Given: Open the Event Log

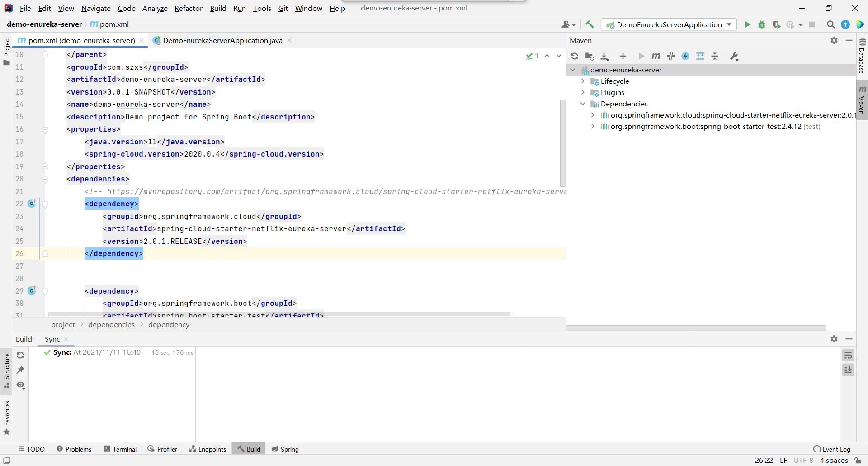Looking at the screenshot, I should click(835, 449).
